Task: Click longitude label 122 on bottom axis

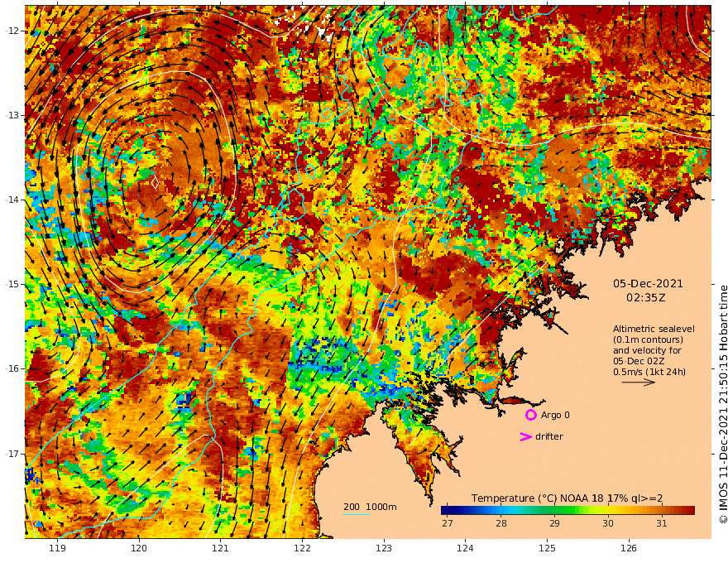Action: tap(302, 549)
